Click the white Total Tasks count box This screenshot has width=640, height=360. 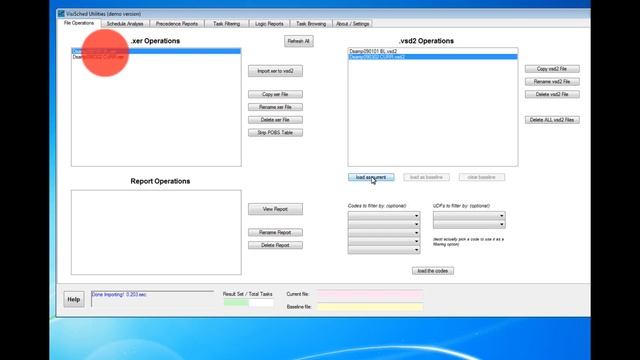tap(261, 302)
